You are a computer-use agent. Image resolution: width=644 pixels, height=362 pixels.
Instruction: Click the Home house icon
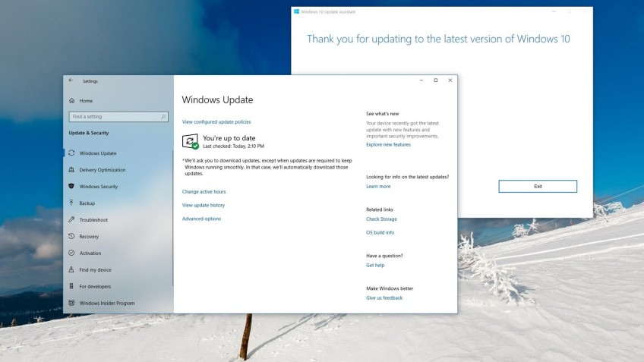(72, 100)
